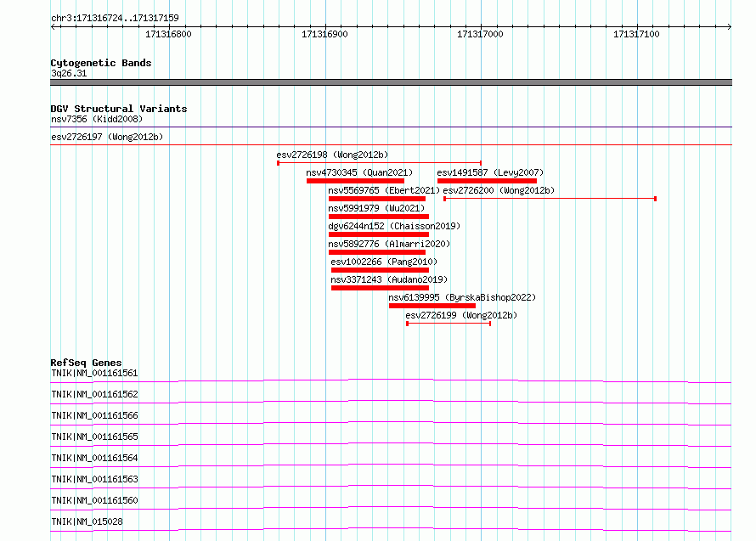756x541 pixels.
Task: Click the left arrow end of the ruler
Action: coord(53,26)
